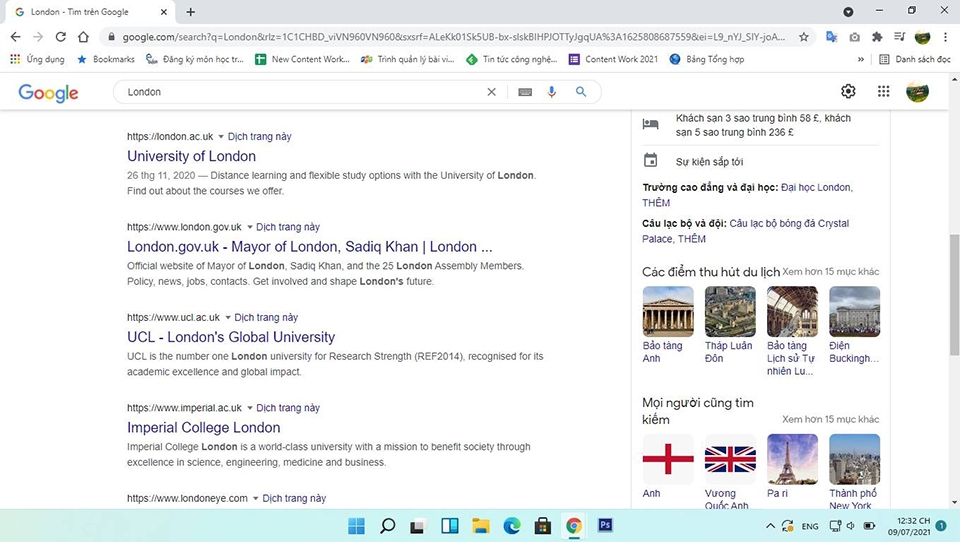Expand dropdown next to london.gov.uk URL
Screen dimensions: 960x542
pos(249,227)
